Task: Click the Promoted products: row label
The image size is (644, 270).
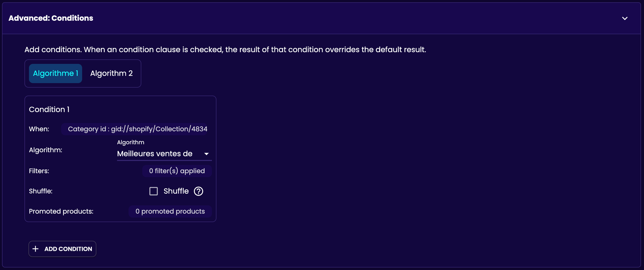Action: [61, 211]
